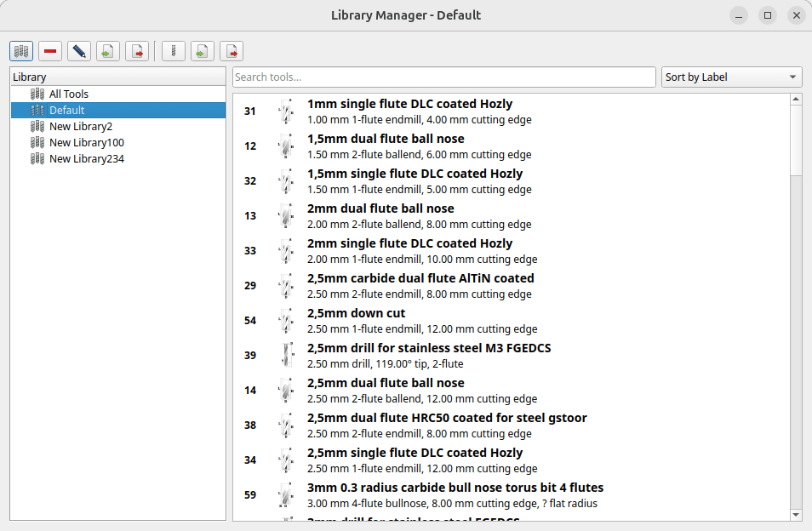This screenshot has width=812, height=531.
Task: Open the New Library100 library
Action: pos(86,143)
